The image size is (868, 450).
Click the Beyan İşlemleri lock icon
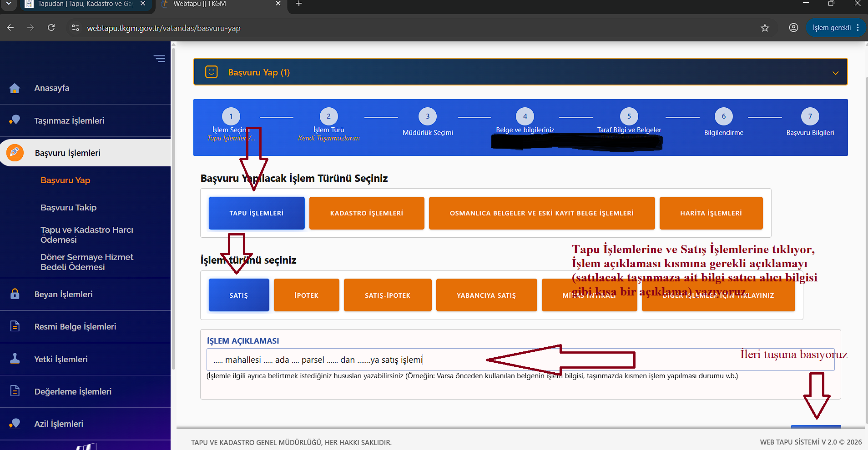[x=15, y=294]
